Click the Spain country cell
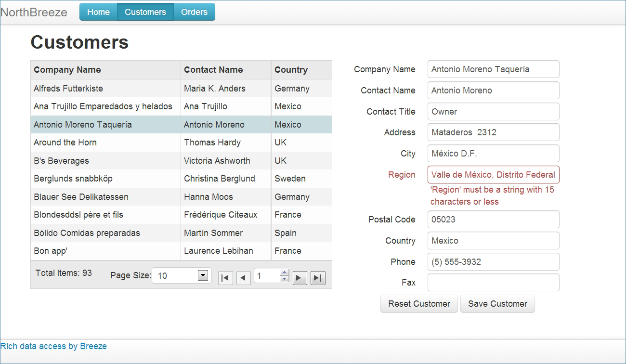626x364 pixels. (x=301, y=233)
